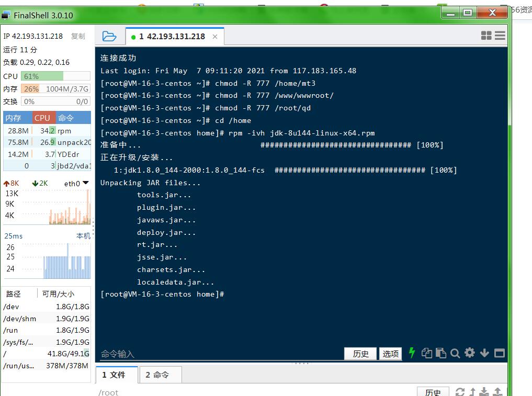Image resolution: width=532 pixels, height=396 pixels.
Task: Click the paste icon in terminal toolbar
Action: coord(441,353)
